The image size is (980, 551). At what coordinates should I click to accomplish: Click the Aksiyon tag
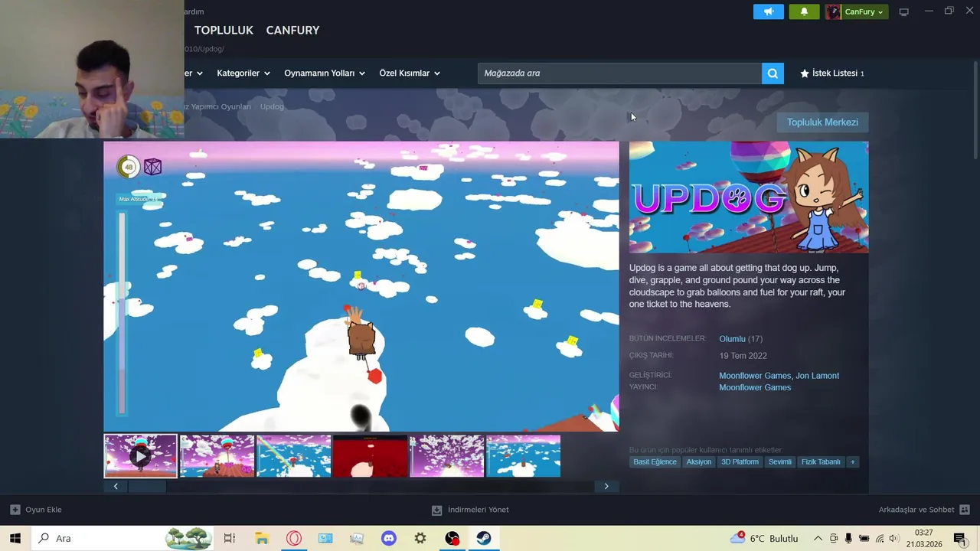(x=699, y=461)
